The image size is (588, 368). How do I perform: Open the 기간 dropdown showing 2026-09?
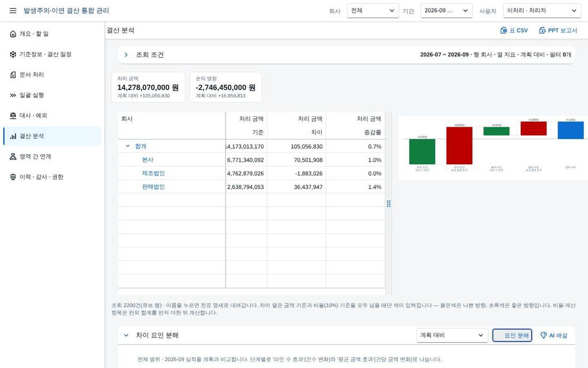pos(446,11)
